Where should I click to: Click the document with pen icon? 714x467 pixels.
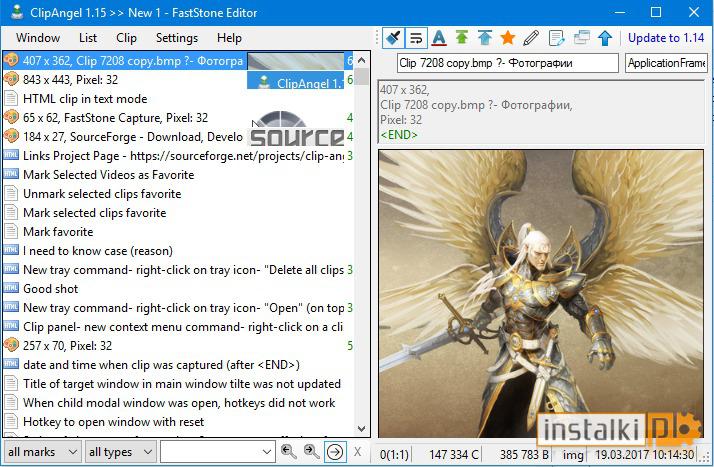556,38
